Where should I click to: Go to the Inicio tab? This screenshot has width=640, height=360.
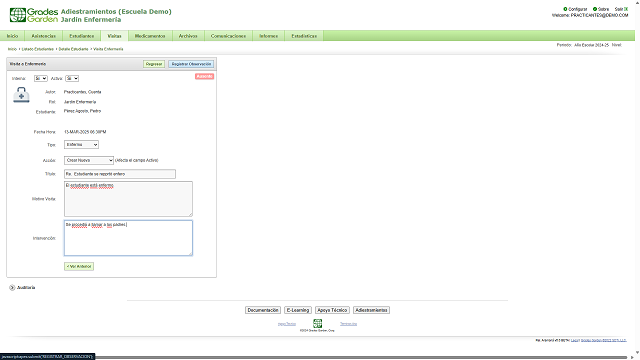[12, 36]
